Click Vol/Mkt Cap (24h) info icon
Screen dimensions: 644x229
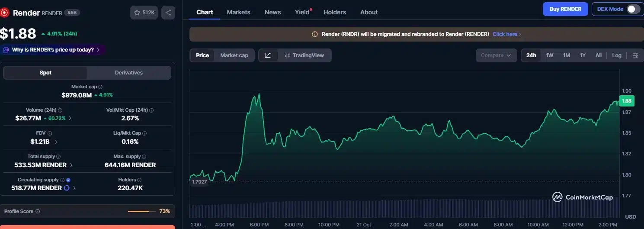coord(151,110)
